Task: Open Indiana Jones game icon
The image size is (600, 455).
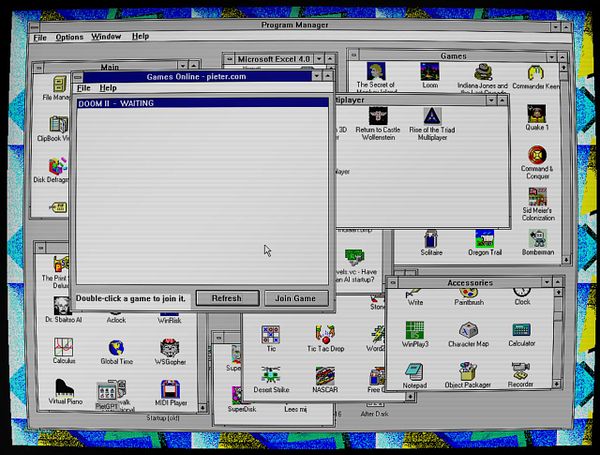Action: click(x=483, y=72)
